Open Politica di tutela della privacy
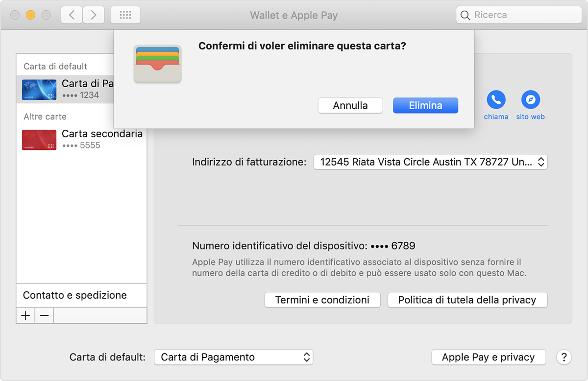 pyautogui.click(x=467, y=300)
